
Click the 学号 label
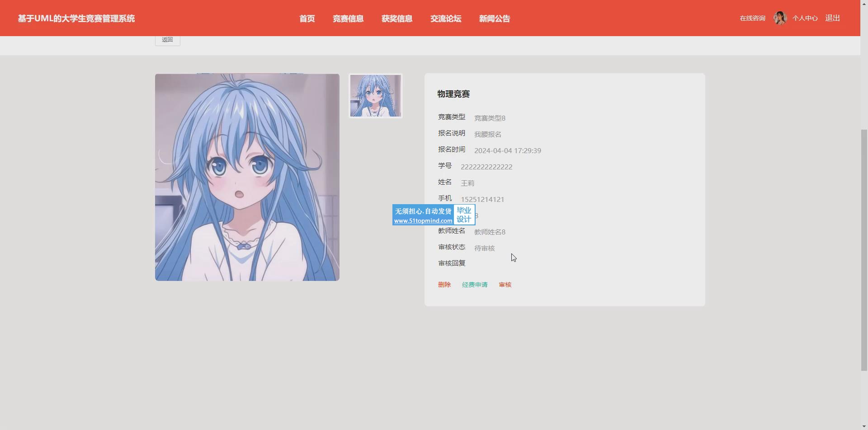[445, 165]
